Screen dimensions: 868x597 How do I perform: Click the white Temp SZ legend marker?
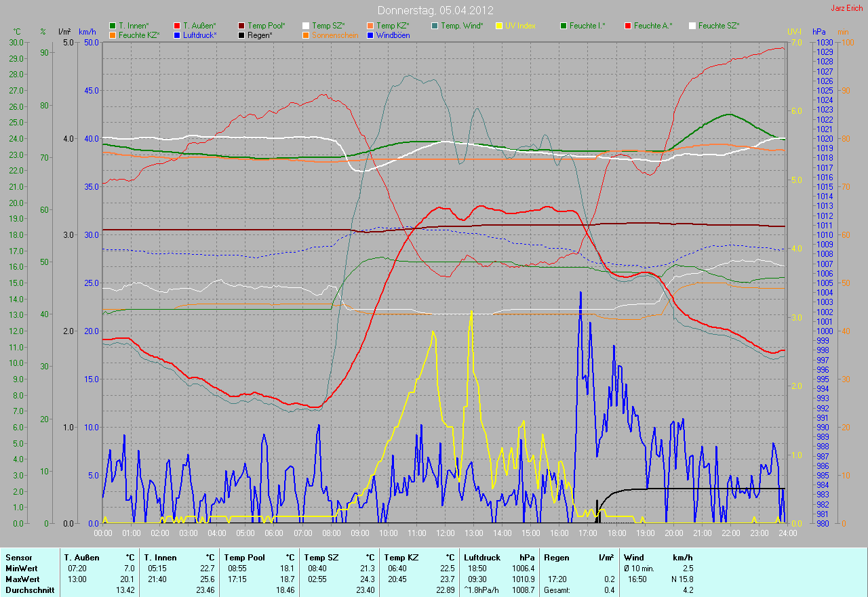[x=306, y=26]
